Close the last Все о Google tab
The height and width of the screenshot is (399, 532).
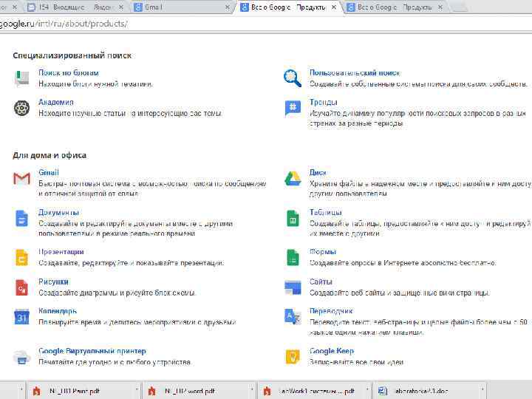click(x=440, y=7)
